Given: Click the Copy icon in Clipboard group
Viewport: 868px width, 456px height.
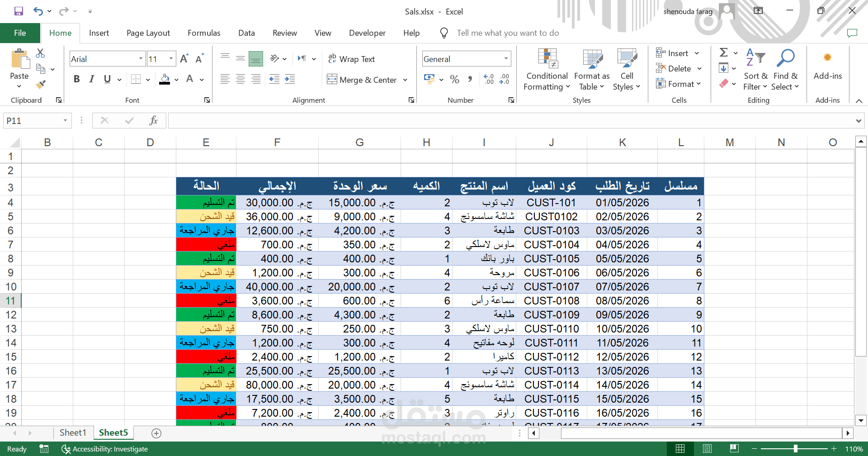Looking at the screenshot, I should click(x=41, y=69).
